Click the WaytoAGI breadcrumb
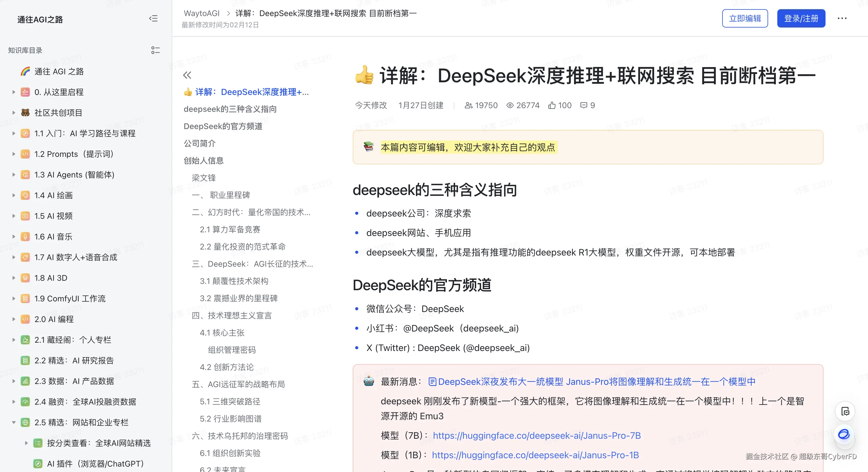The image size is (868, 472). click(201, 13)
